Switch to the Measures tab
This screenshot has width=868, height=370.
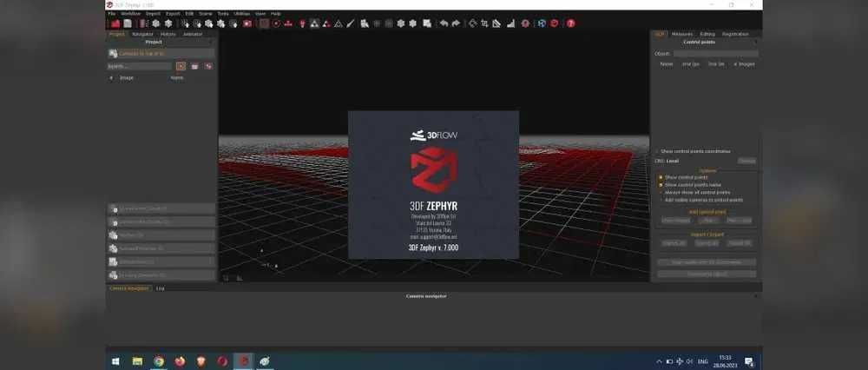pos(682,34)
